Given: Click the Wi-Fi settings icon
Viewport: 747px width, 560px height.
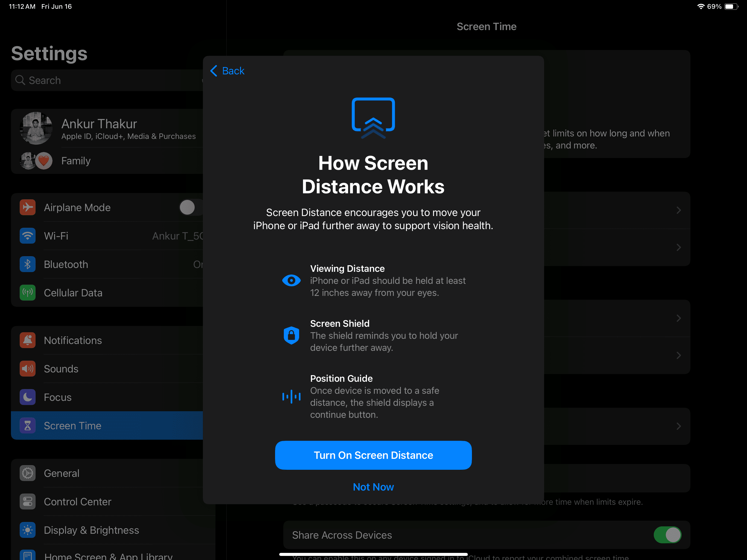Looking at the screenshot, I should point(27,236).
